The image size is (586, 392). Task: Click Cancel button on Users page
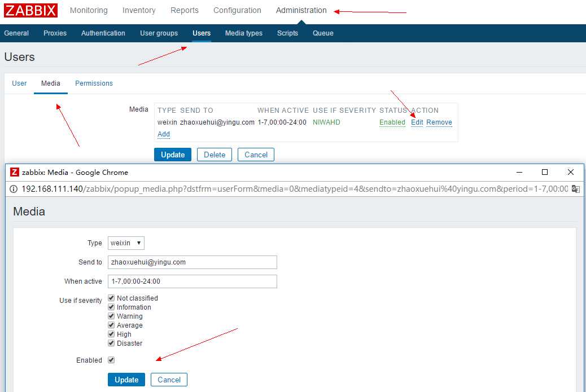(x=256, y=155)
